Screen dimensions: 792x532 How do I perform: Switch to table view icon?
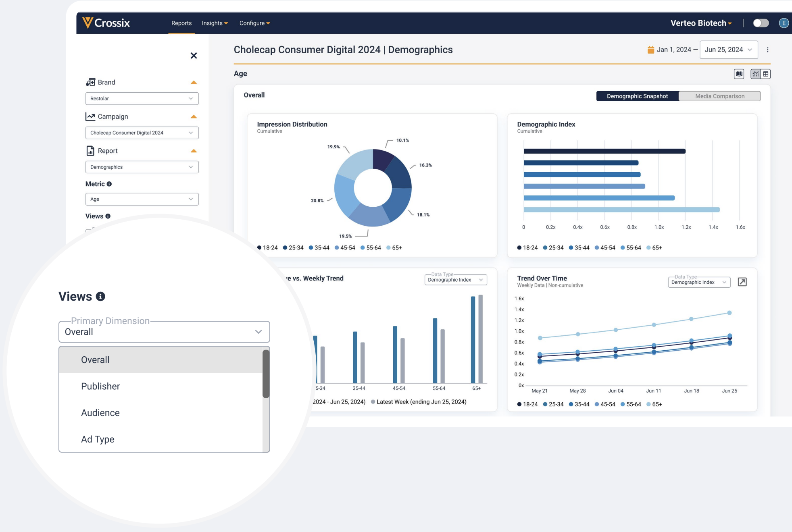[765, 74]
